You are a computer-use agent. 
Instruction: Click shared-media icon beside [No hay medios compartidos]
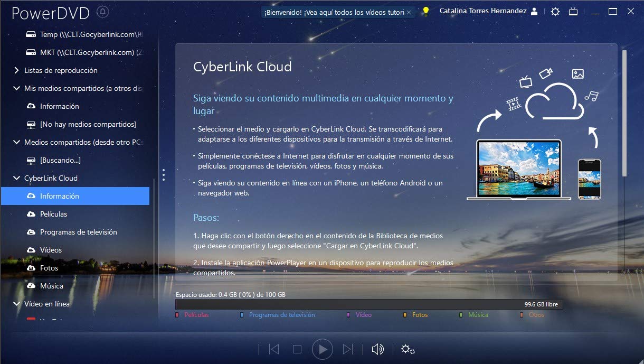pyautogui.click(x=31, y=124)
